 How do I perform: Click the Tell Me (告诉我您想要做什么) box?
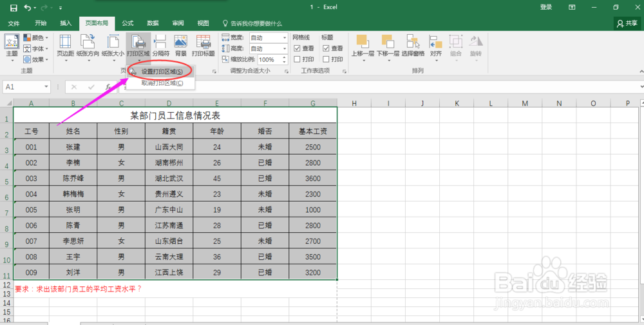point(252,23)
